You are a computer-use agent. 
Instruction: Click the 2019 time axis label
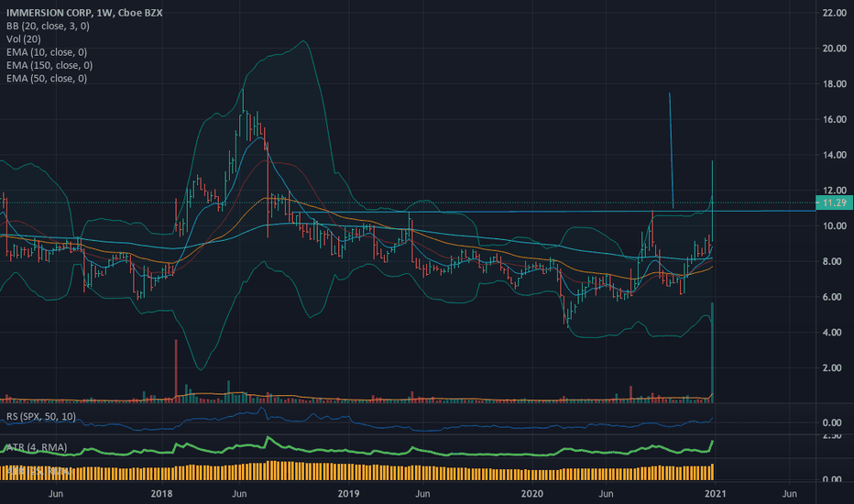(x=348, y=494)
